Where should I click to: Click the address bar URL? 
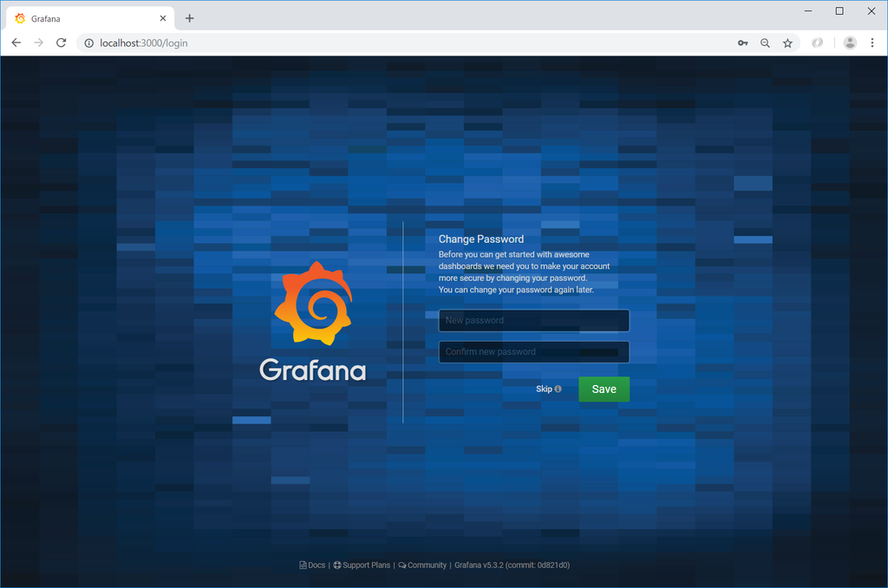coord(143,43)
